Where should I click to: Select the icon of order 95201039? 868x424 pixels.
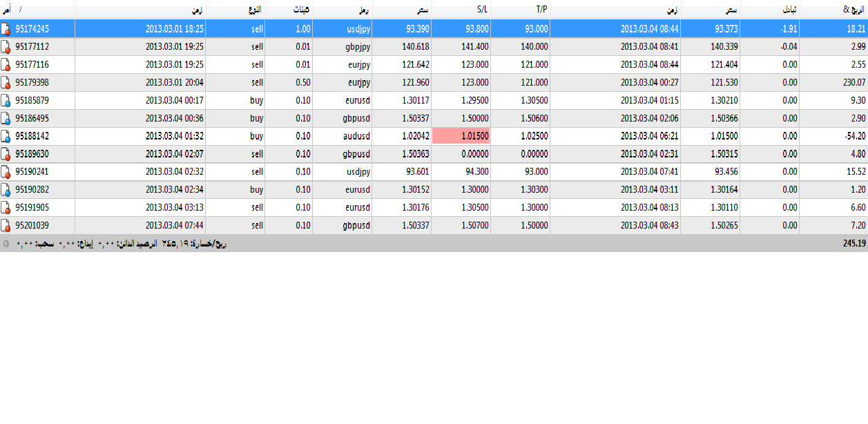click(x=6, y=226)
